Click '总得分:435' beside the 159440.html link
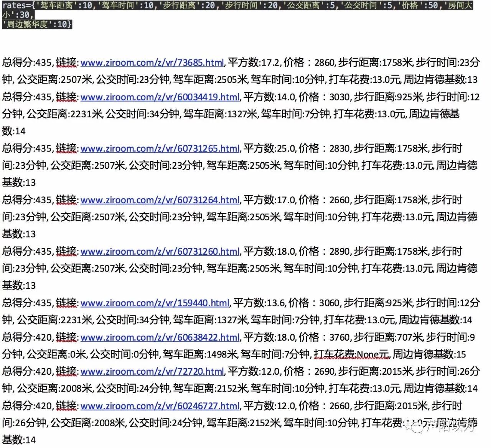Image resolution: width=491 pixels, height=448 pixels. pyautogui.click(x=27, y=303)
